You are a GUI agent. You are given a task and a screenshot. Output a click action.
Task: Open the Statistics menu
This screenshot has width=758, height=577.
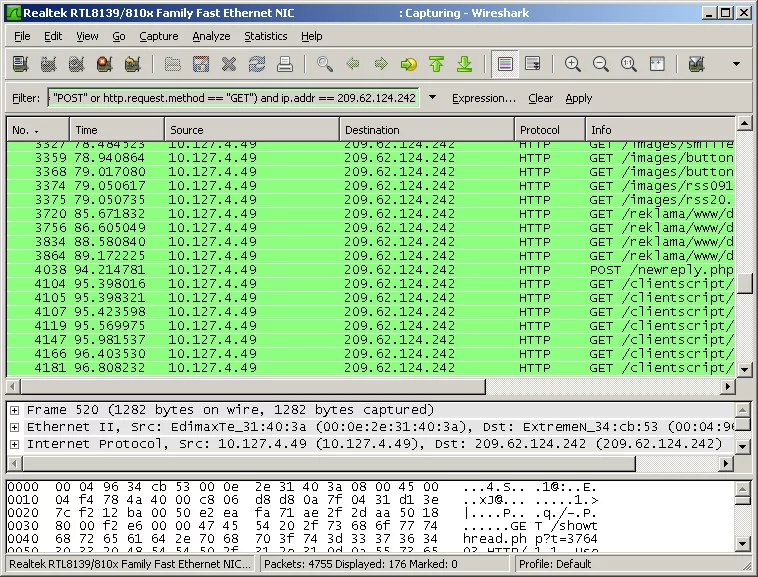pyautogui.click(x=265, y=36)
